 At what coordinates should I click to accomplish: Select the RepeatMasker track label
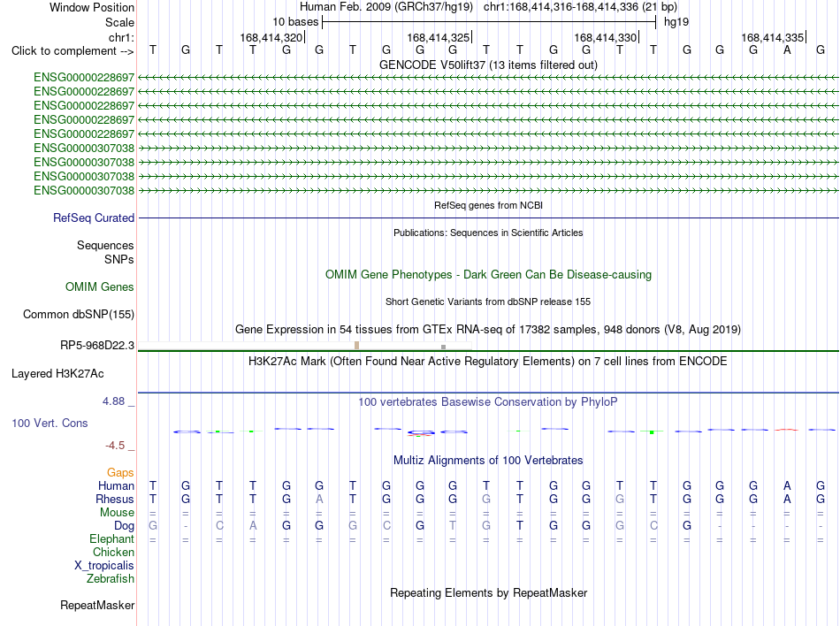(x=97, y=605)
